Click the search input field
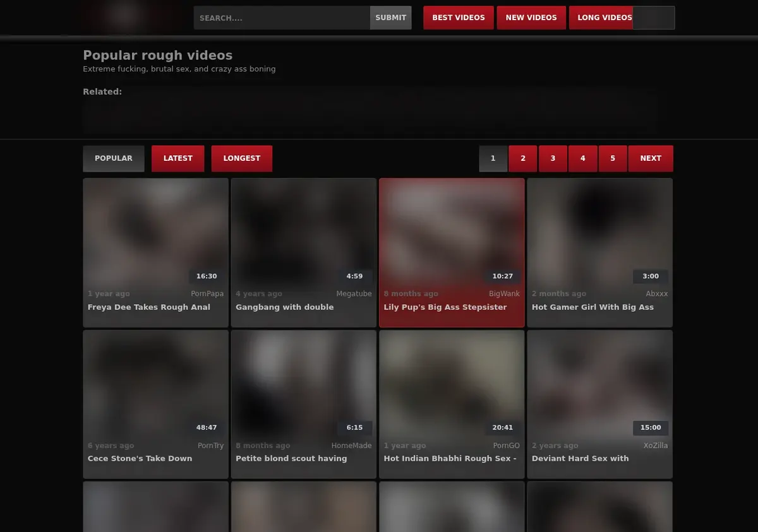Viewport: 758px width, 532px height. click(282, 18)
